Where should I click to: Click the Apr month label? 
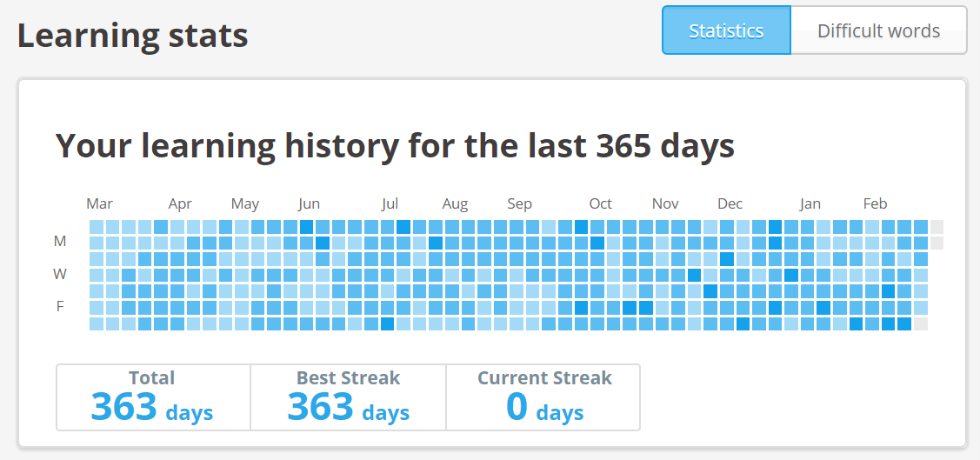(x=180, y=203)
